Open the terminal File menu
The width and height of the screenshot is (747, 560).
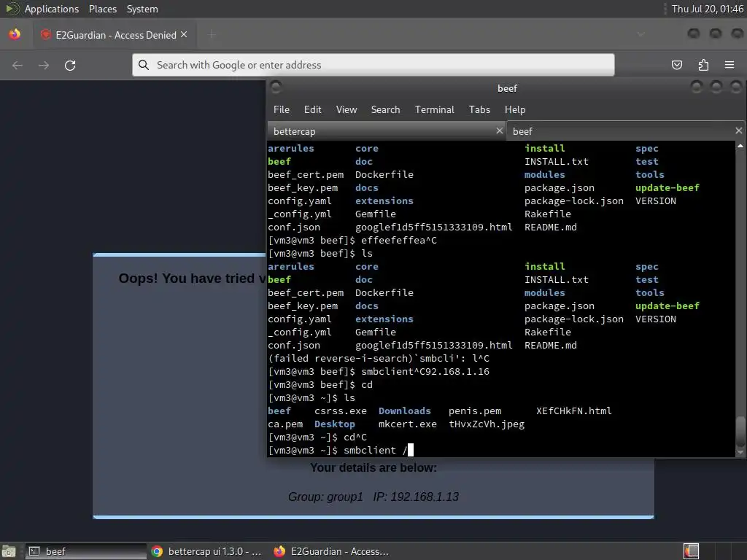pyautogui.click(x=281, y=109)
